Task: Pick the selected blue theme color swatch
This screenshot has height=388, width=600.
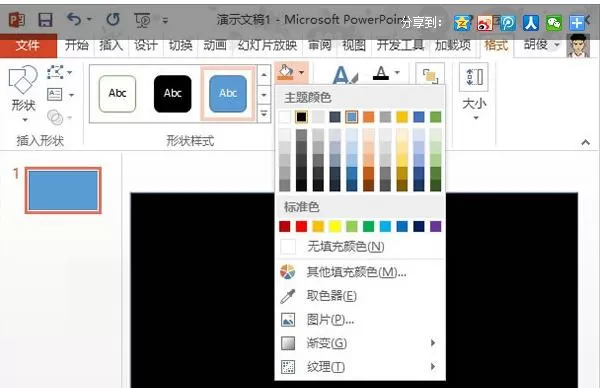Action: (352, 117)
